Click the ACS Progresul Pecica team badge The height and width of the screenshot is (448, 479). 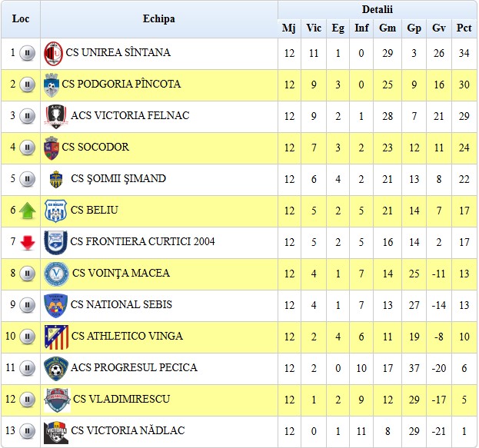tap(55, 368)
